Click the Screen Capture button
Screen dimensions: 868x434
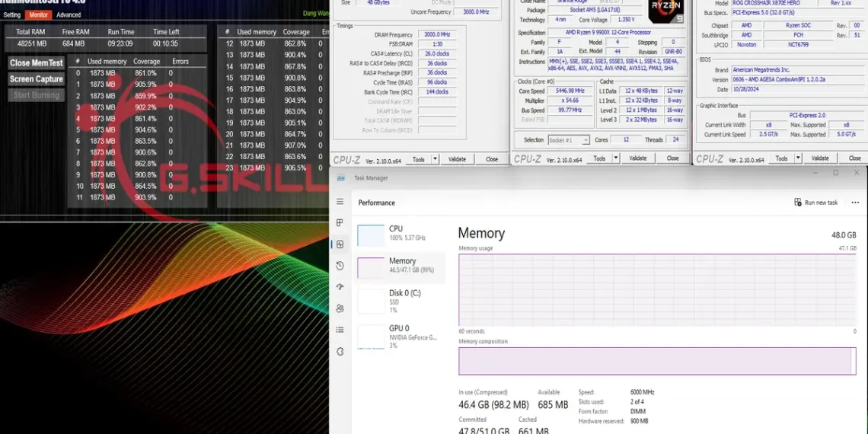click(x=36, y=79)
